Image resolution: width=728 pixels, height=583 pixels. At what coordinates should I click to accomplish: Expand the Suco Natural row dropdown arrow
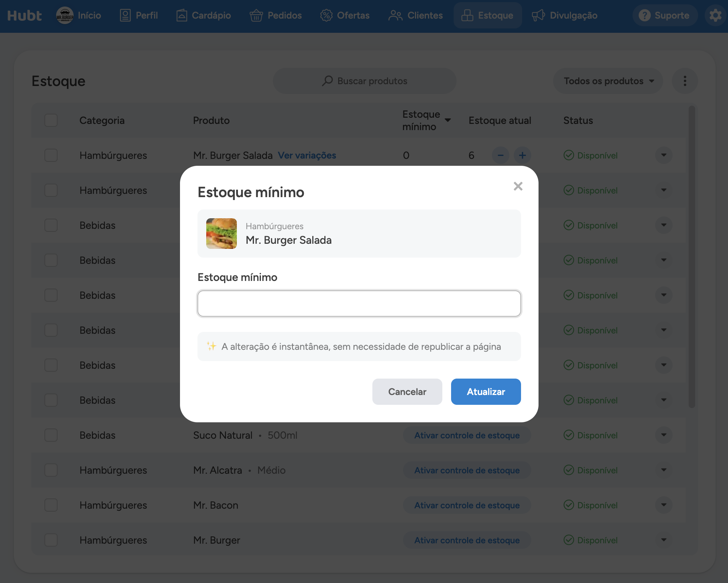pos(664,435)
